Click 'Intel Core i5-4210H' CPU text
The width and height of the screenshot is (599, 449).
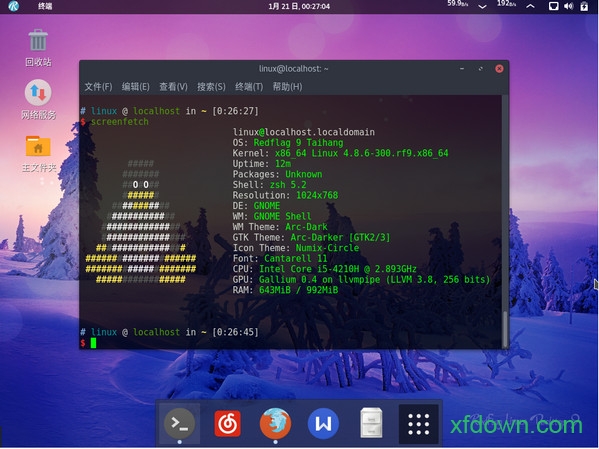pos(309,269)
